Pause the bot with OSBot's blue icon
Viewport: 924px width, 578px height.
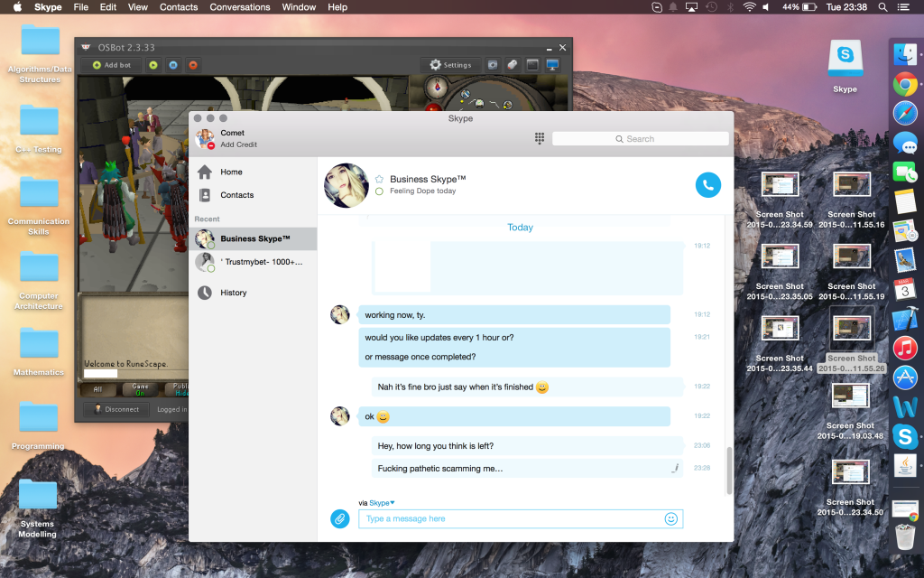(x=173, y=65)
